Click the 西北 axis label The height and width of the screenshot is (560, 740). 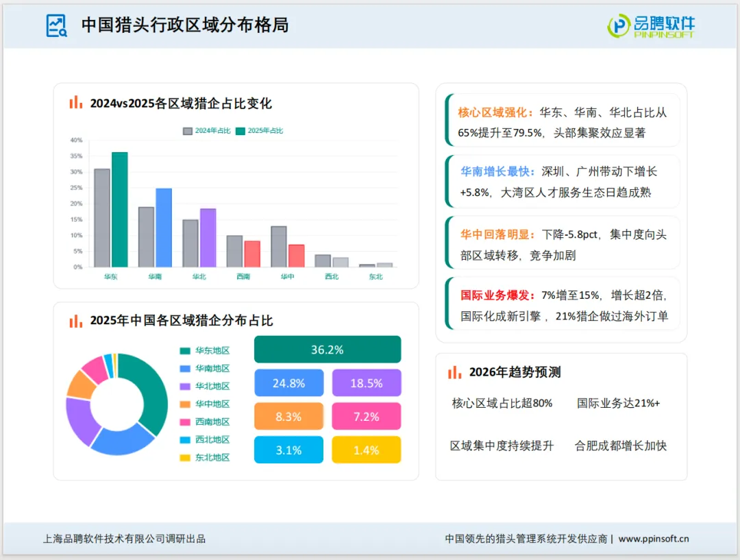(332, 277)
